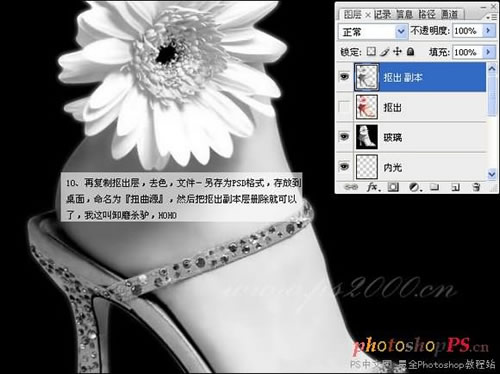Viewport: 500px width, 374px height.
Task: Switch to the 图层 tab
Action: tap(353, 14)
